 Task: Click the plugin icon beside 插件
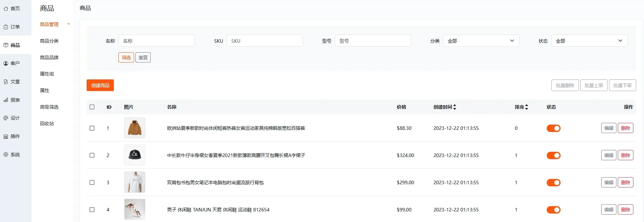click(6, 136)
